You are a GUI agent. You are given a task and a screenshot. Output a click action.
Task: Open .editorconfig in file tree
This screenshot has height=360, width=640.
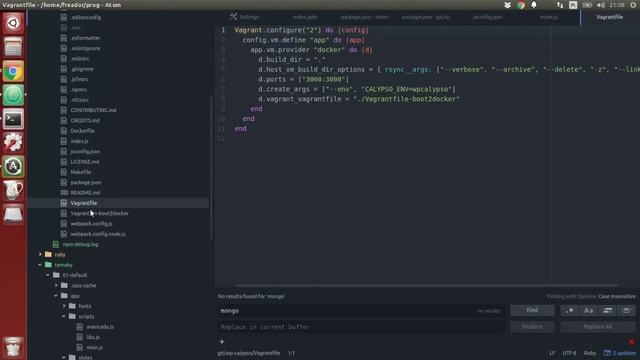click(x=86, y=18)
